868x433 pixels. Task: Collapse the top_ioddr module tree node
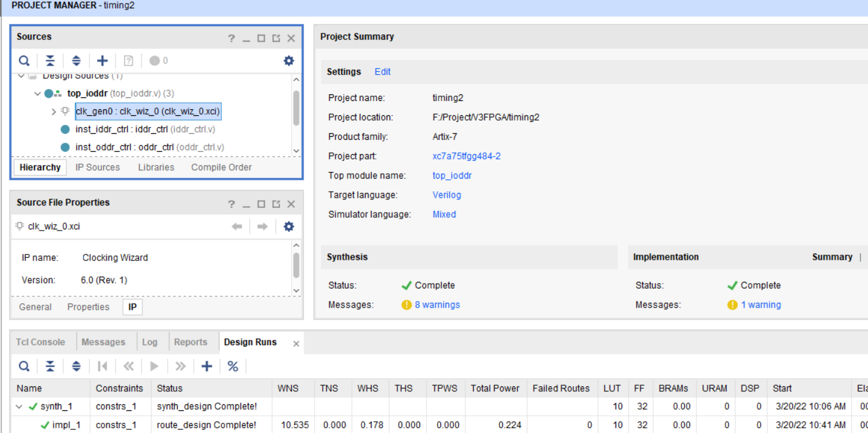coord(37,93)
